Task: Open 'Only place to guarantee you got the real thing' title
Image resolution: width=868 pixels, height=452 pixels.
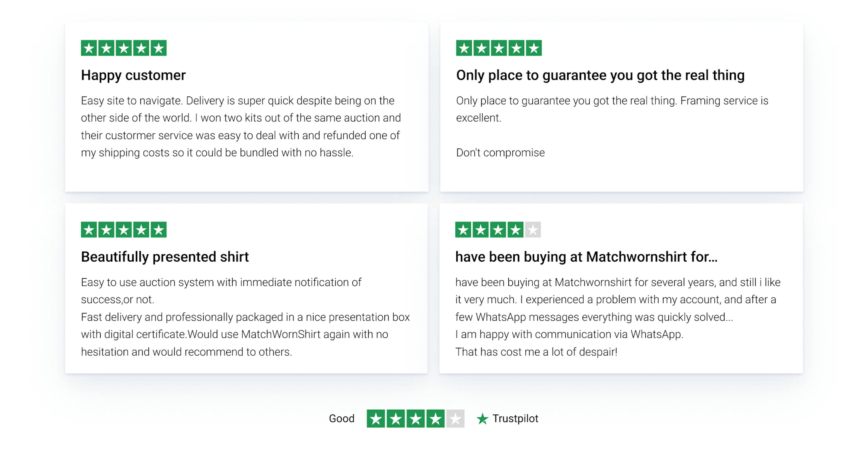Action: tap(600, 75)
